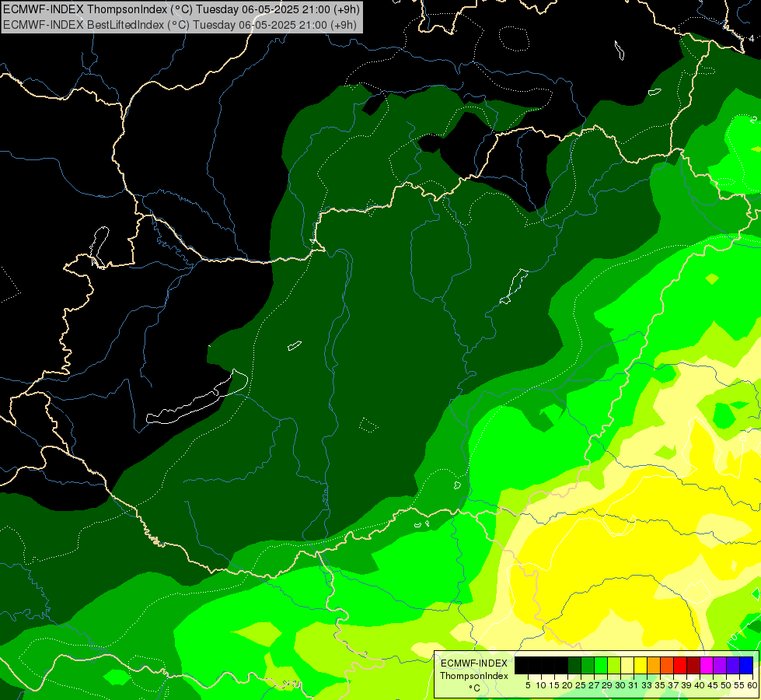
Task: Click the BestLiftedIndex title line at top
Action: (x=180, y=25)
